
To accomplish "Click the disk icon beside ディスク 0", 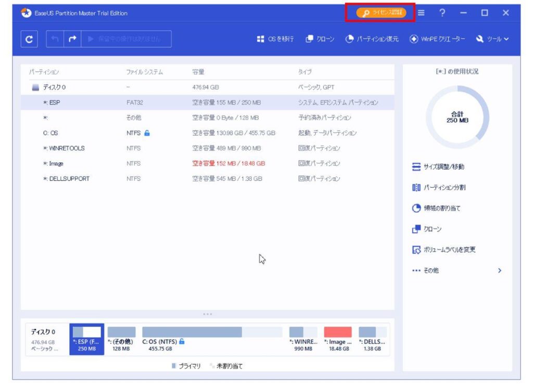I will (35, 87).
